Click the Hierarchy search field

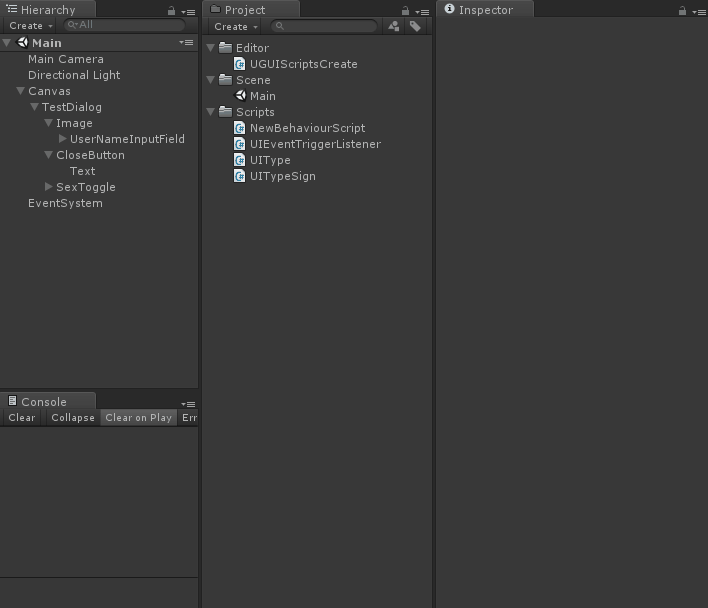point(125,25)
